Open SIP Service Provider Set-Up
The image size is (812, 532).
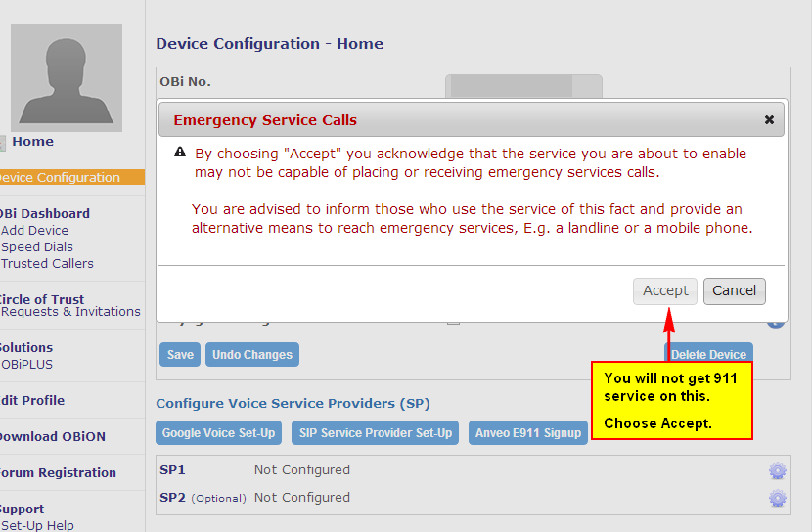pos(375,432)
